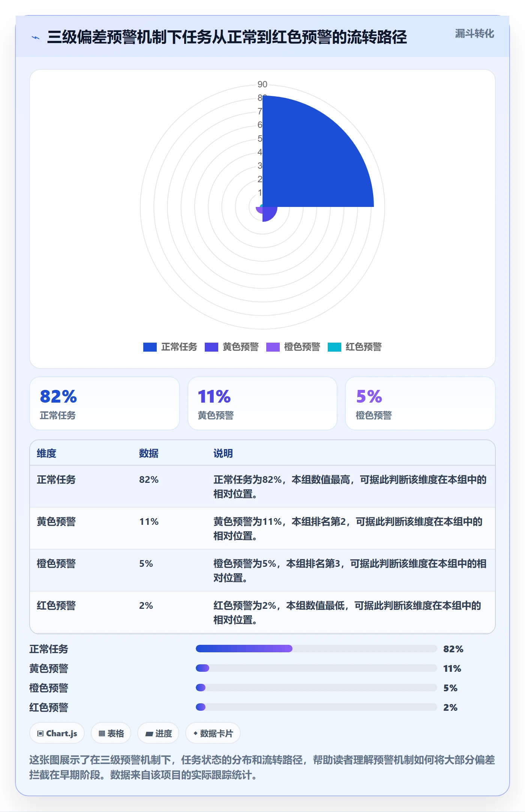525x812 pixels.
Task: Click the 漏斗转化 label in the header
Action: 474,34
